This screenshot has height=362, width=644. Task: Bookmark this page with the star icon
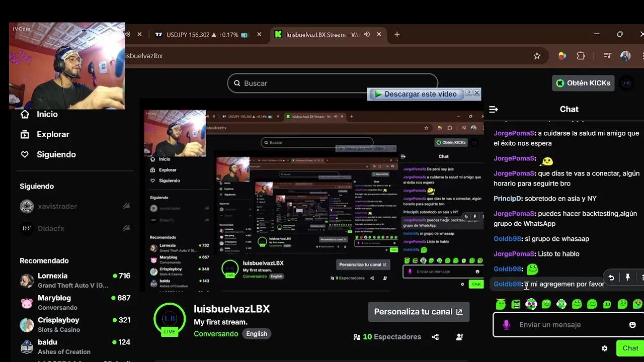point(537,56)
